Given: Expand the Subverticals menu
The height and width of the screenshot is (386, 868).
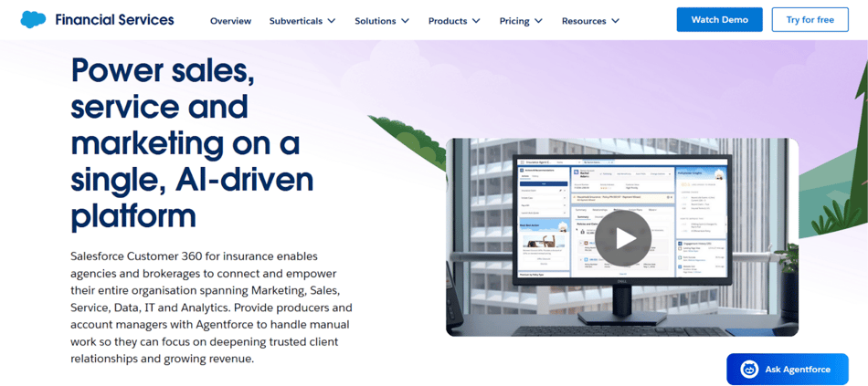Looking at the screenshot, I should [x=302, y=21].
